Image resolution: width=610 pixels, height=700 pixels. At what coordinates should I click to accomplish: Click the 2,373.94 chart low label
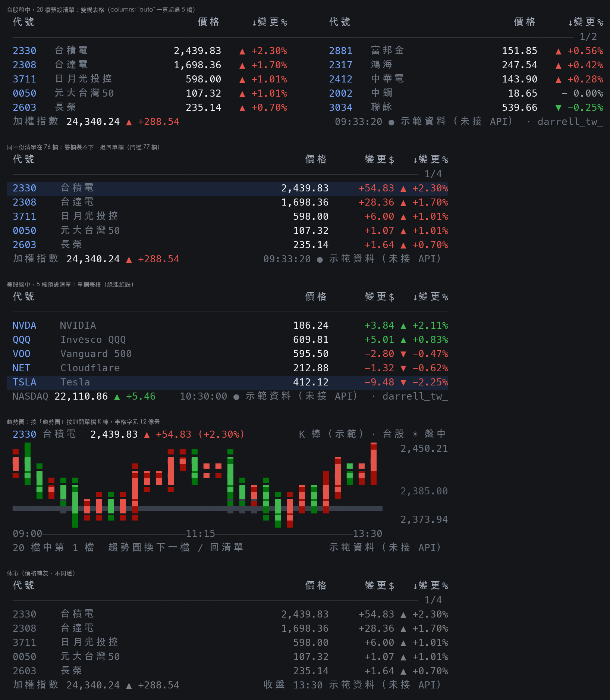(x=424, y=519)
